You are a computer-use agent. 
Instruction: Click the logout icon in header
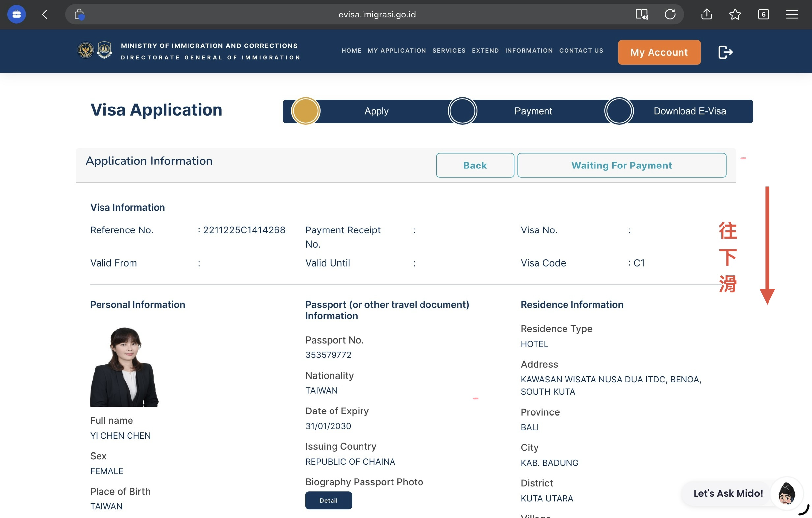[x=725, y=52]
